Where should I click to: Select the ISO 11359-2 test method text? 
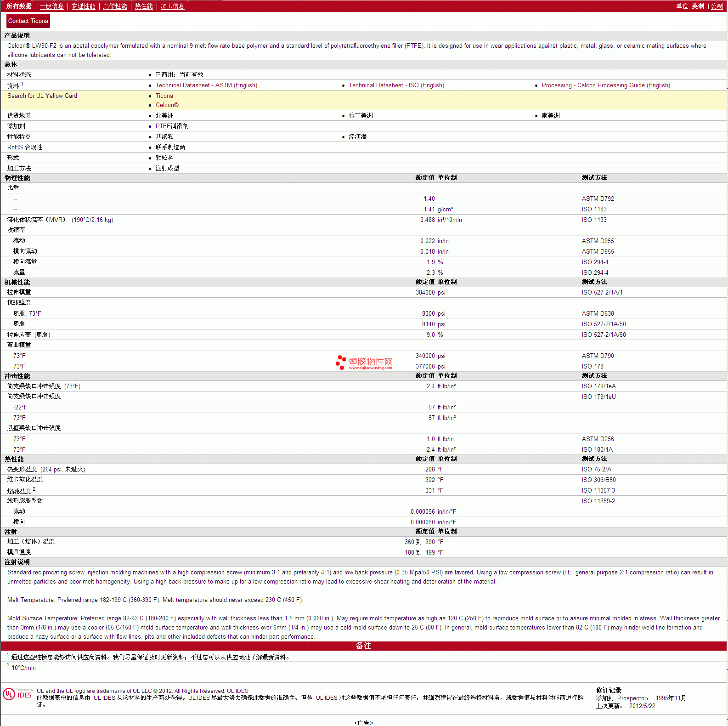point(598,501)
